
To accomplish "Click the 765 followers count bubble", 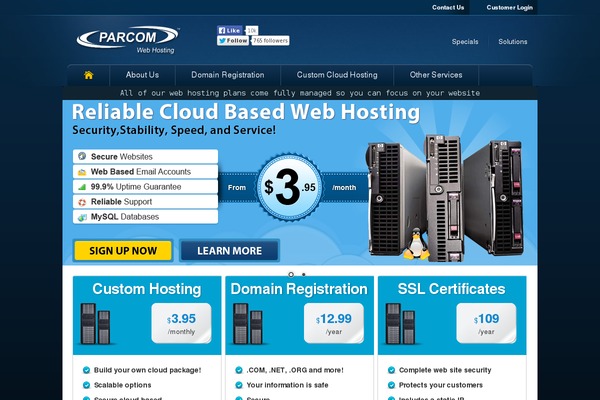I will click(x=271, y=41).
